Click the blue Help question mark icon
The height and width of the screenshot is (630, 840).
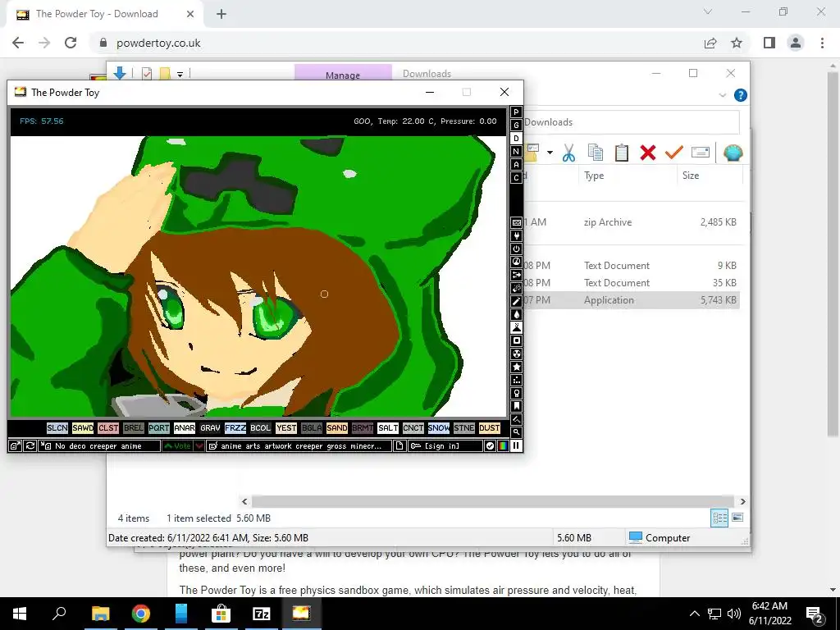point(741,95)
